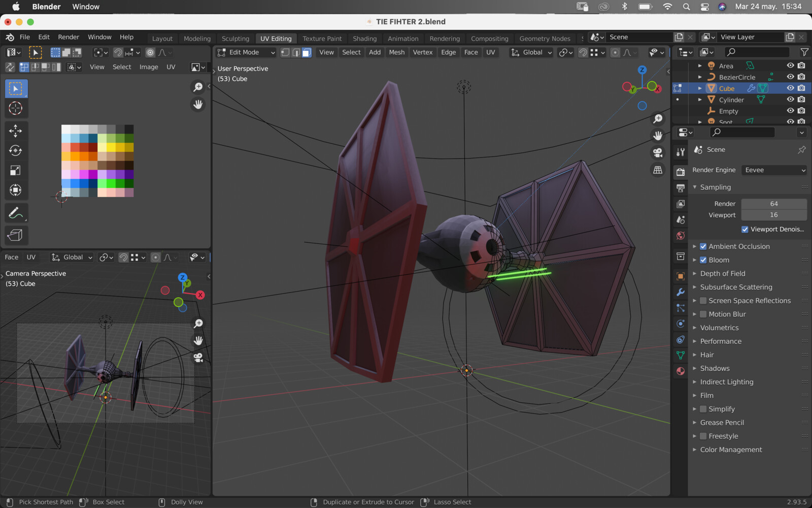Open the Render Engine dropdown
This screenshot has width=812, height=508.
pos(774,170)
